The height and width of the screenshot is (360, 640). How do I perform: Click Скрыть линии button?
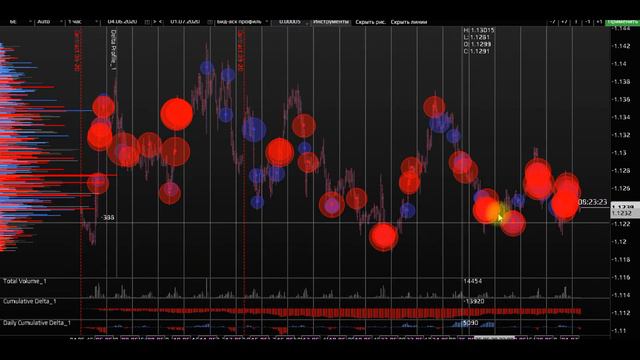pyautogui.click(x=409, y=22)
